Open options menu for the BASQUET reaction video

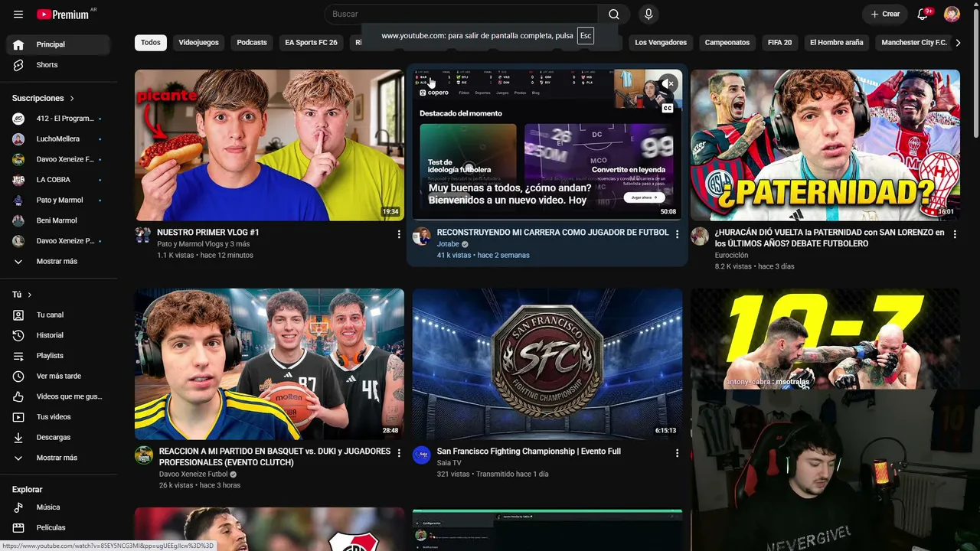click(398, 453)
